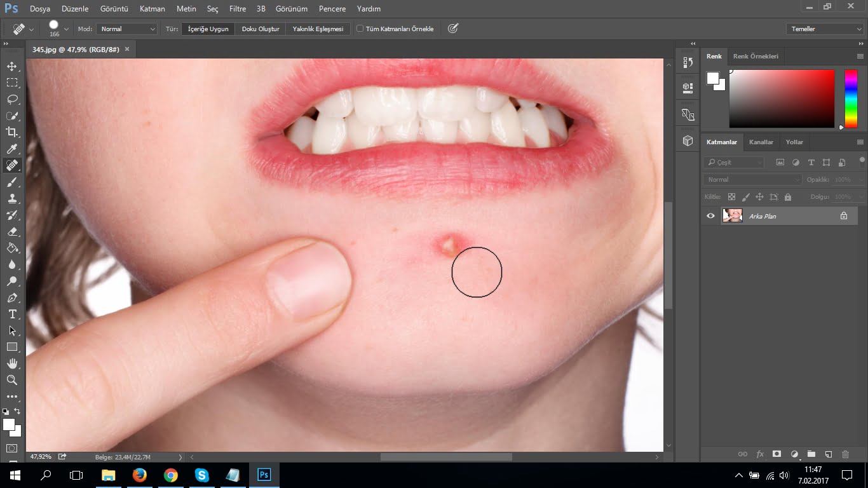Create a new layer

point(828,454)
